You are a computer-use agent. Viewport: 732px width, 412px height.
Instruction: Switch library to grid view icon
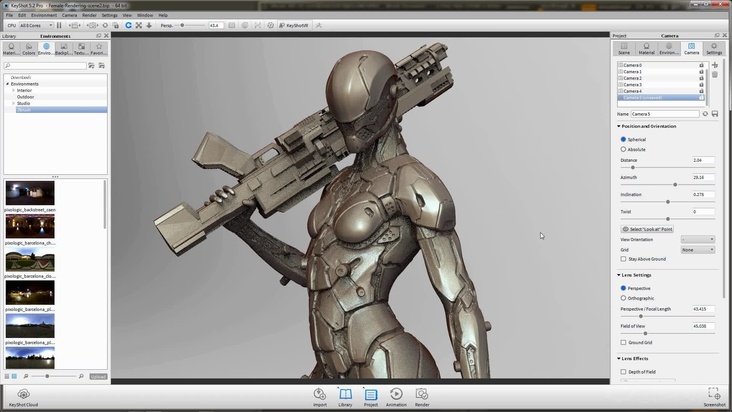[x=14, y=376]
